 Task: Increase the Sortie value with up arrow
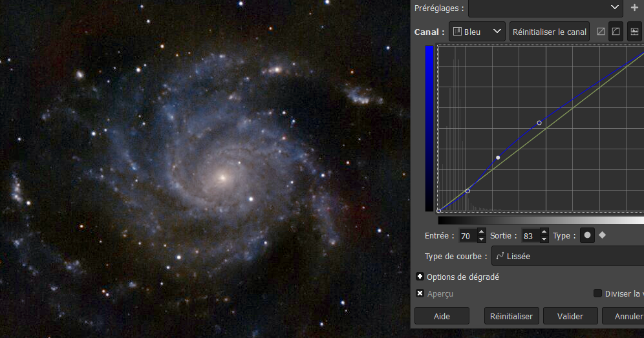[x=544, y=232]
